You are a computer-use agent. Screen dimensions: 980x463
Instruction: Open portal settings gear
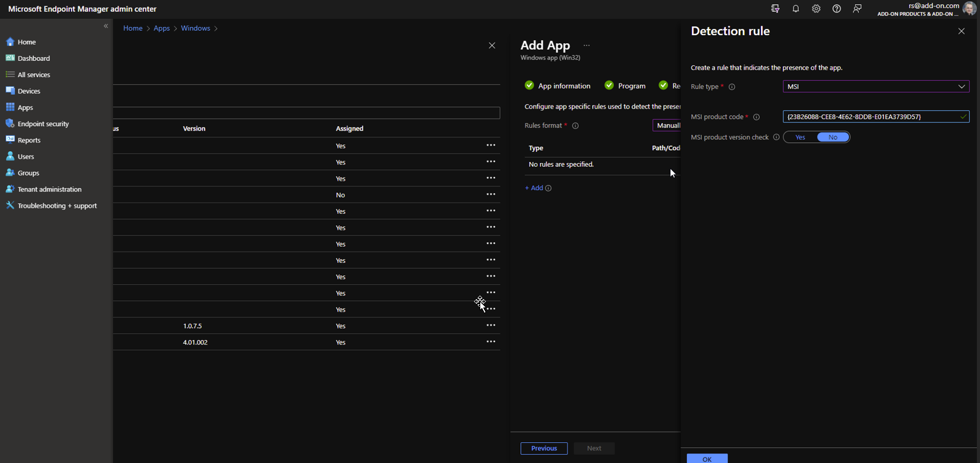coord(816,9)
